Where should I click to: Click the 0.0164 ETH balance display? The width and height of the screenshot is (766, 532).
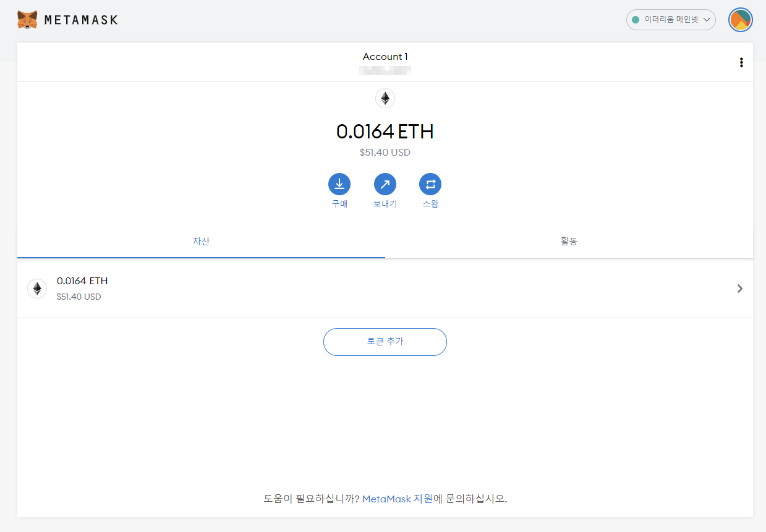(385, 132)
